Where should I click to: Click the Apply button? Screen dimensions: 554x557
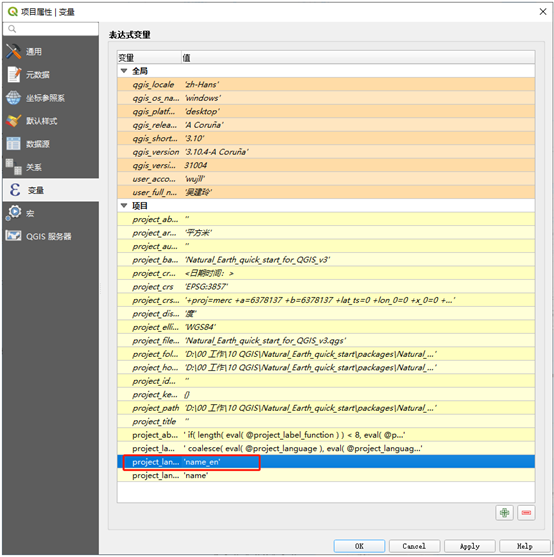(x=469, y=546)
